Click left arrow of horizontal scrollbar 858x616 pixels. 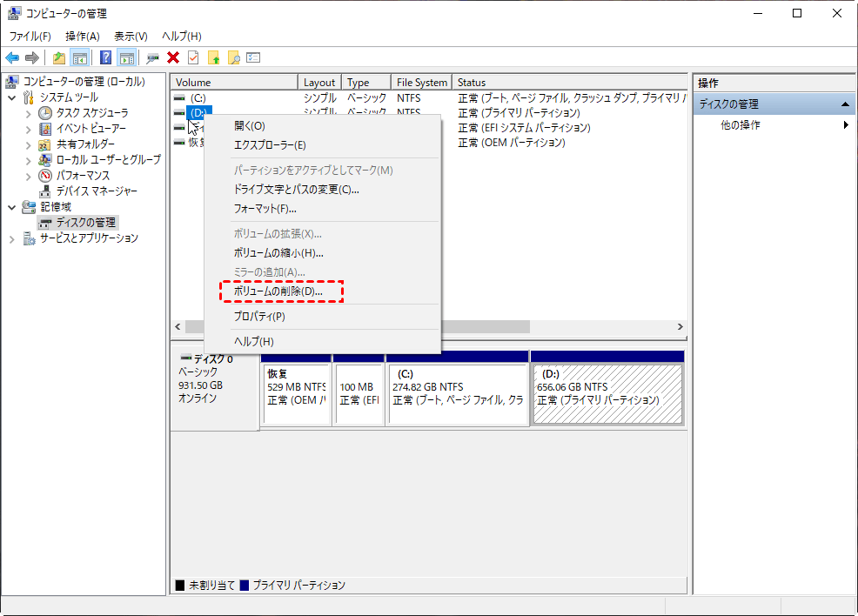(x=178, y=326)
